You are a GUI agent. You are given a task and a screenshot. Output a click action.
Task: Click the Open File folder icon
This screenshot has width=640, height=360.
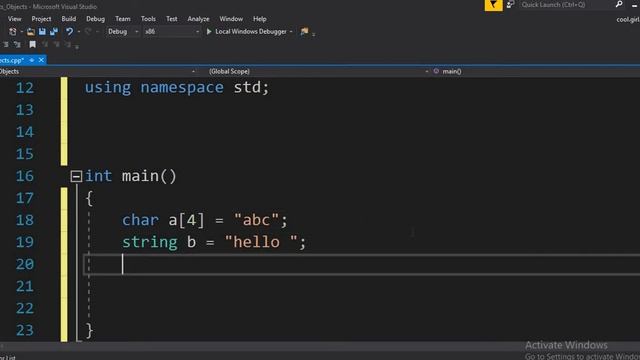31,31
